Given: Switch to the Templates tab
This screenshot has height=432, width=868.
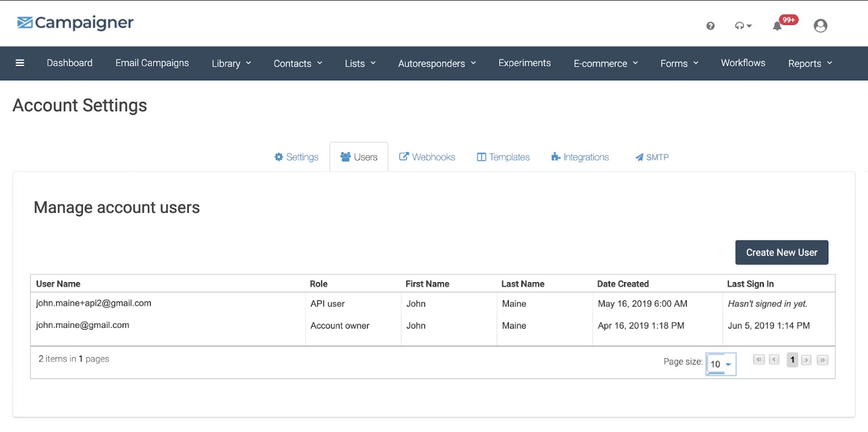Looking at the screenshot, I should [x=503, y=157].
